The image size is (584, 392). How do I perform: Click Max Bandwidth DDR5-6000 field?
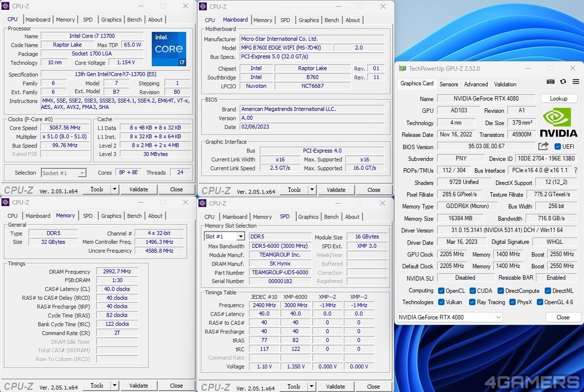[x=280, y=246]
